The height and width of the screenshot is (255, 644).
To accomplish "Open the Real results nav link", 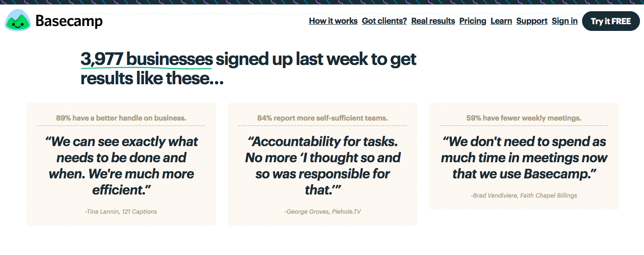I will 433,21.
